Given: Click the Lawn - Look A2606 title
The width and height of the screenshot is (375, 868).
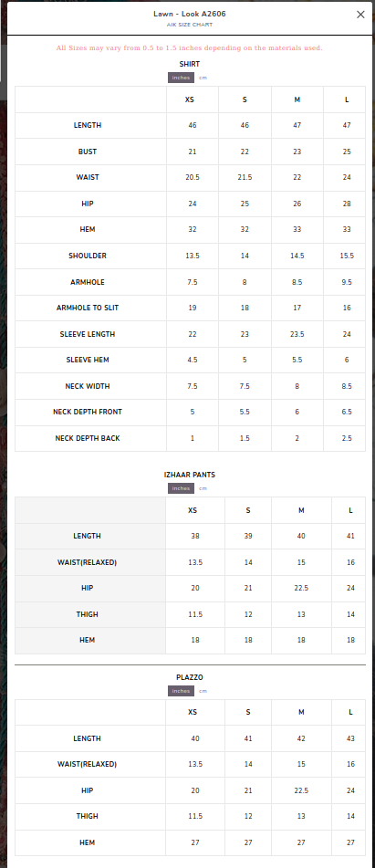Looking at the screenshot, I should click(x=190, y=14).
